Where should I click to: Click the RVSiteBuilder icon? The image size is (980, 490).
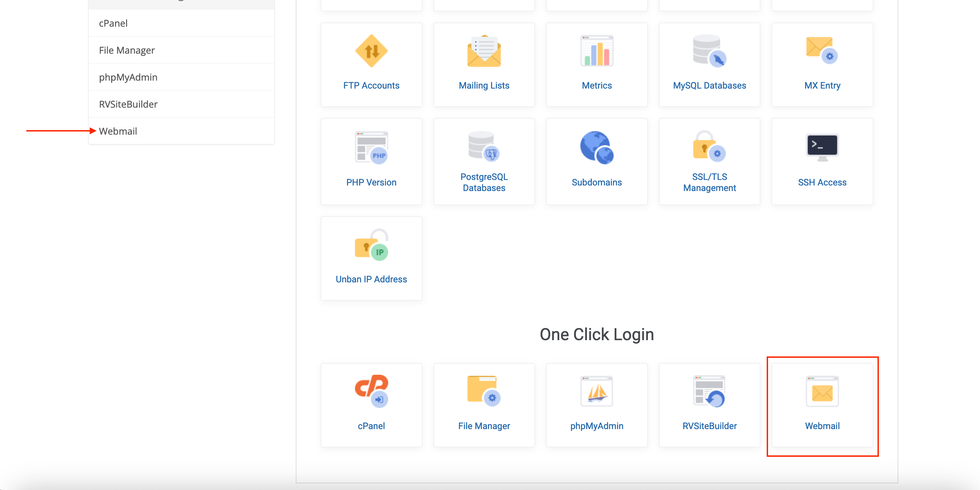point(710,391)
